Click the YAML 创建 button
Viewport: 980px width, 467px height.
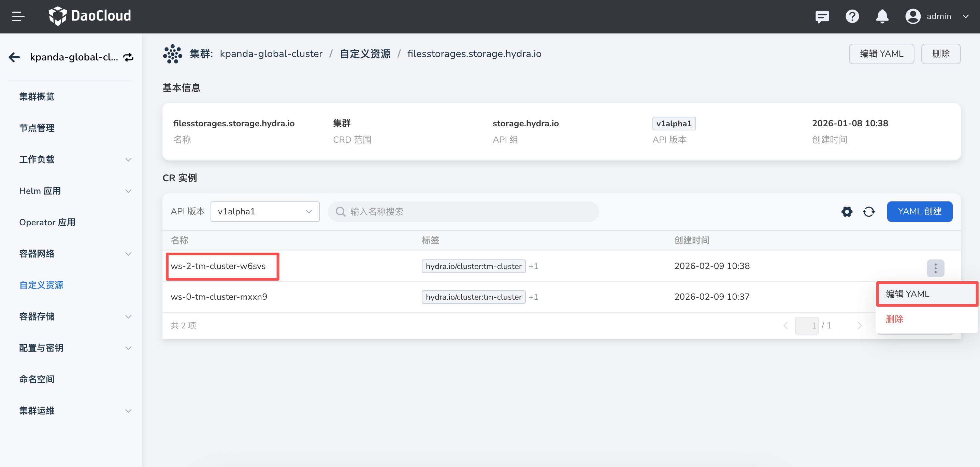[x=919, y=212]
